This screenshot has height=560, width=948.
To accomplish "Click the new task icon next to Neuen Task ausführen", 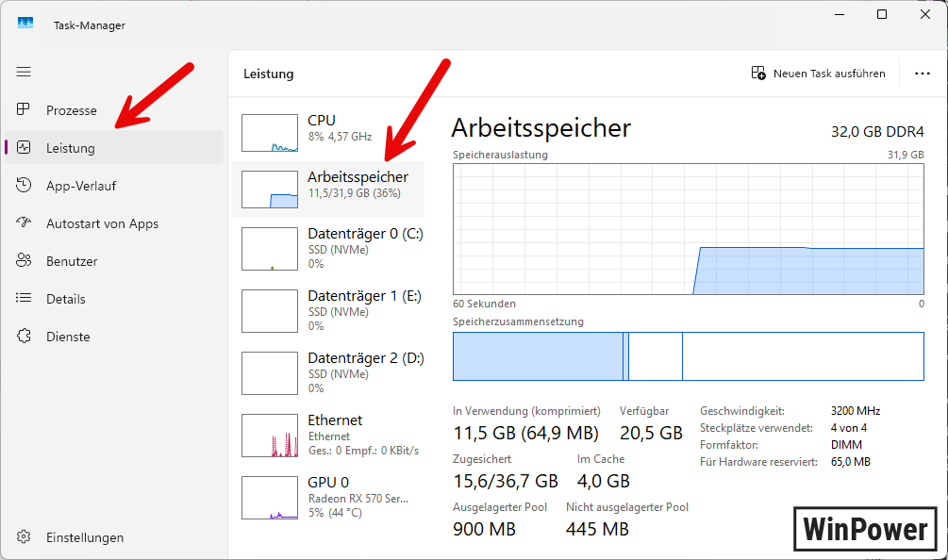I will [758, 74].
